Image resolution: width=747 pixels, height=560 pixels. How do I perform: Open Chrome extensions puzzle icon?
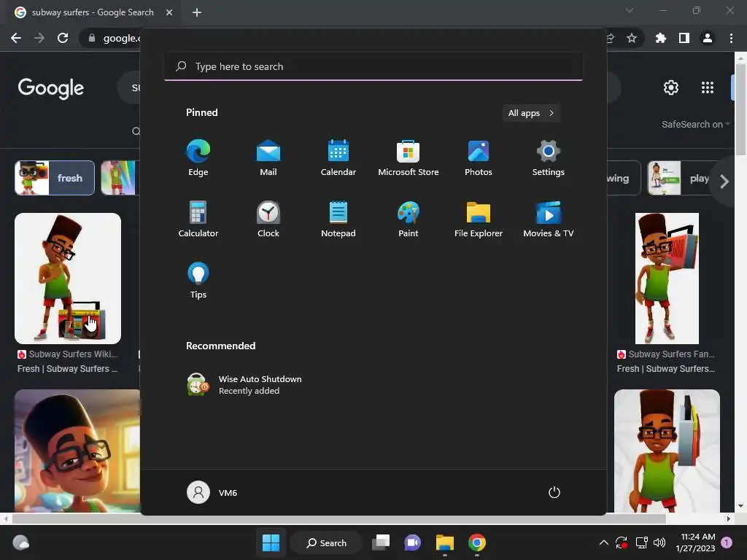tap(661, 38)
